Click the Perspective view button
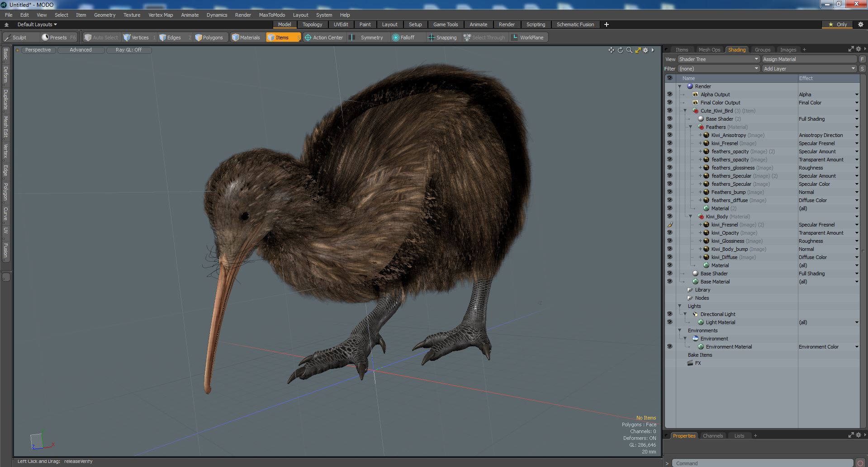This screenshot has width=868, height=467. pyautogui.click(x=38, y=50)
